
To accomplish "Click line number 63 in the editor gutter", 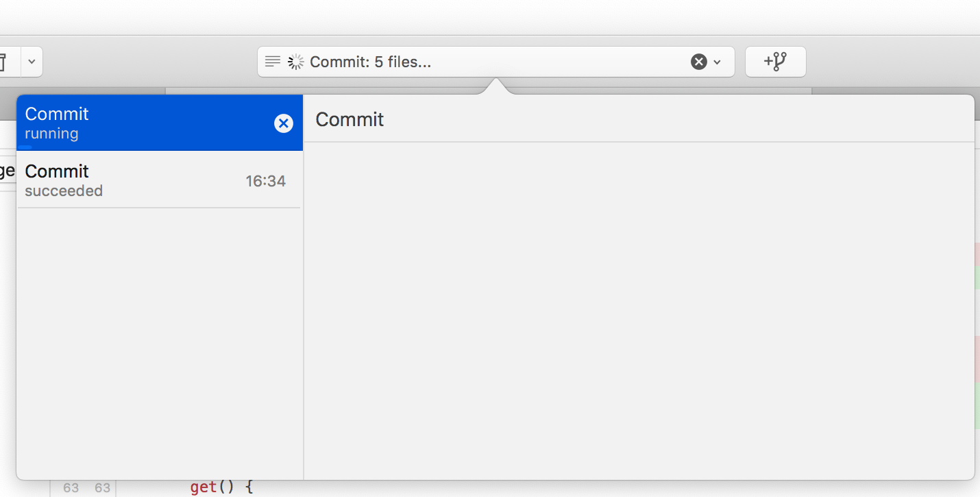I will click(71, 487).
